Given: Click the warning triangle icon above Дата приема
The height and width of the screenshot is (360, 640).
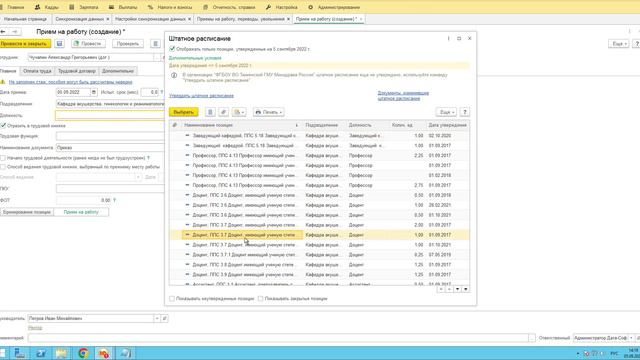Looking at the screenshot, I should [x=3, y=82].
